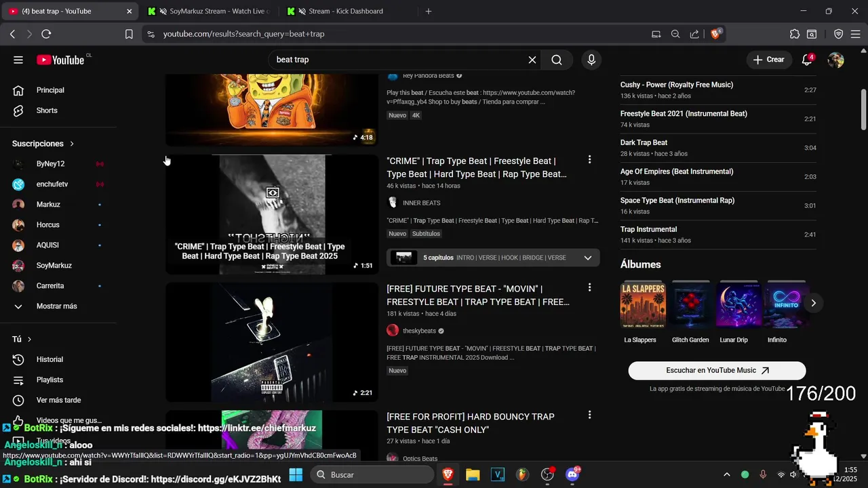This screenshot has width=868, height=488.
Task: Open the theskybeats channel link
Action: coord(419,331)
